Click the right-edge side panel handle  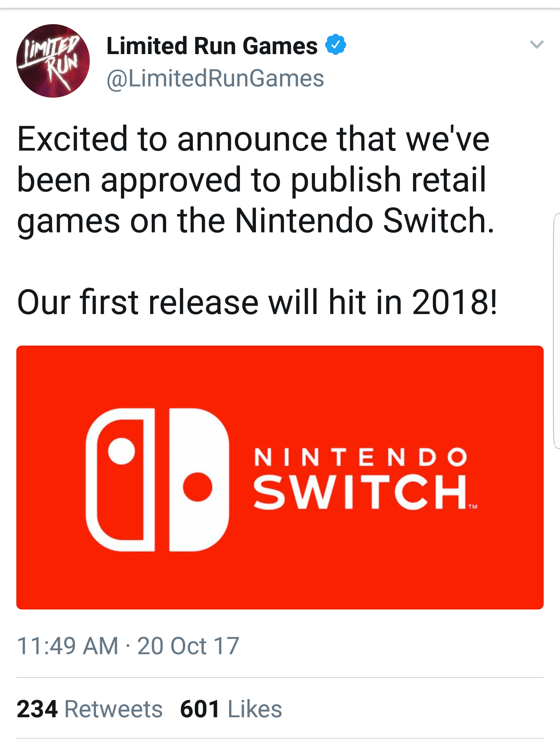(x=556, y=331)
